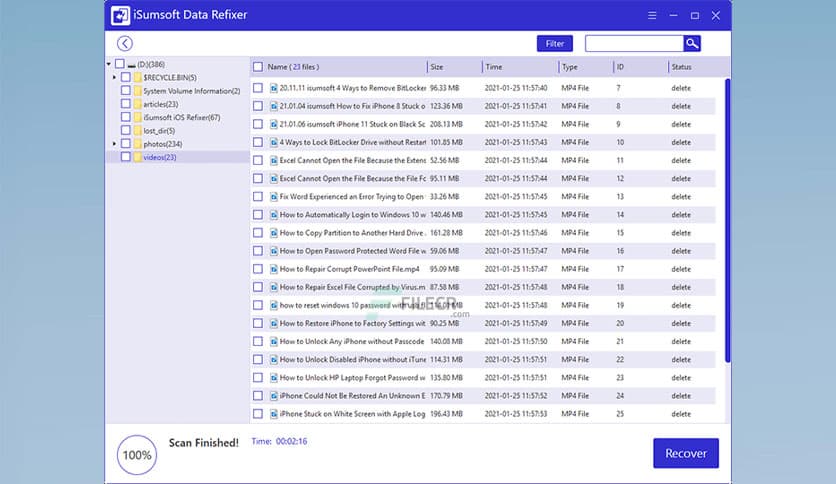Click file icon for How to Automatically Login
This screenshot has width=836, height=484.
274,215
